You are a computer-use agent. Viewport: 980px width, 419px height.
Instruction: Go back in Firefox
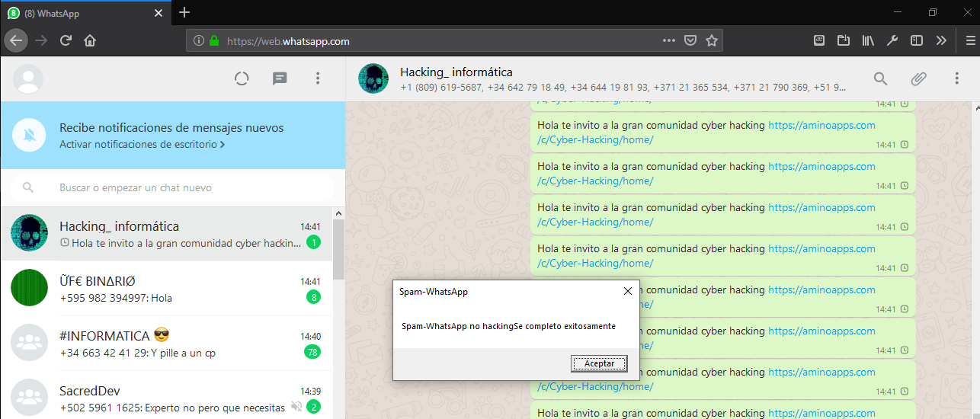tap(16, 40)
